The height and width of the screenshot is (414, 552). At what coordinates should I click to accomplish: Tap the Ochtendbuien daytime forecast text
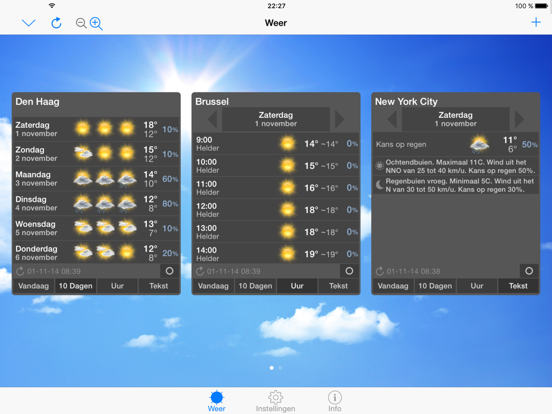[x=460, y=167]
